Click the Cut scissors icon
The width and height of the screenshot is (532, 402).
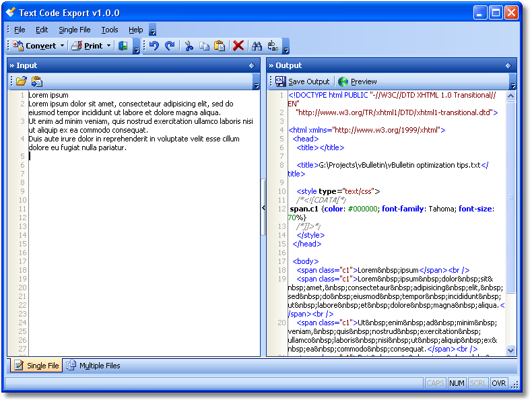[x=189, y=46]
